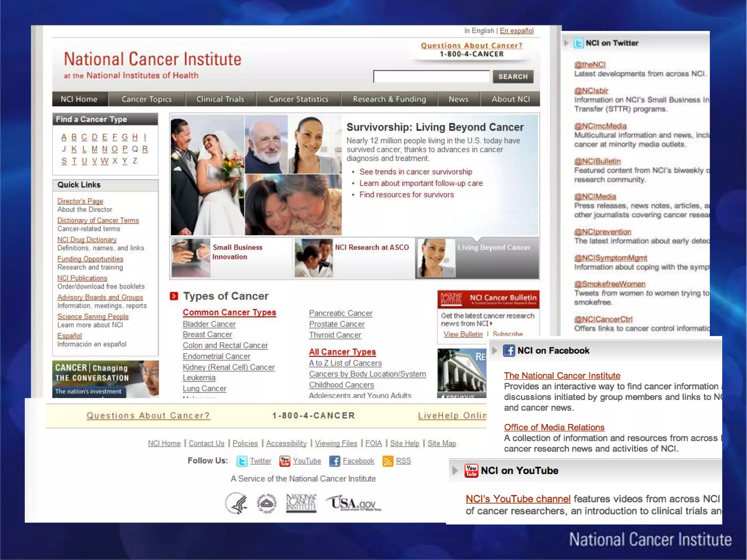The image size is (747, 560).
Task: Click the red arrow icon beside Types of Cancer
Action: point(174,296)
